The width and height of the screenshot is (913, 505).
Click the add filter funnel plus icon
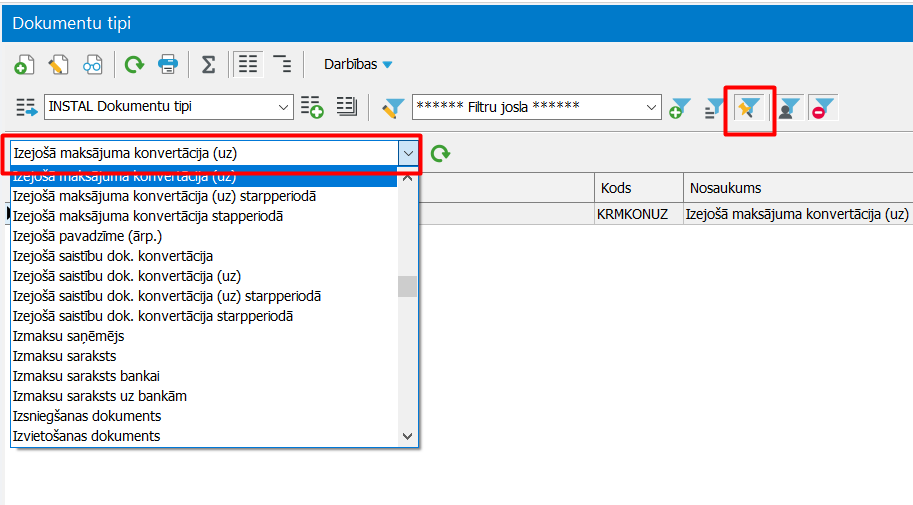[680, 108]
